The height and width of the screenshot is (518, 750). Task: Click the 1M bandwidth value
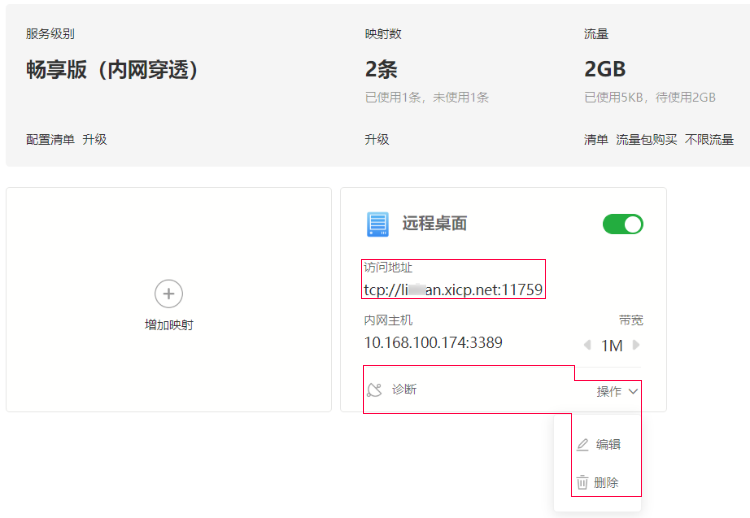point(612,345)
